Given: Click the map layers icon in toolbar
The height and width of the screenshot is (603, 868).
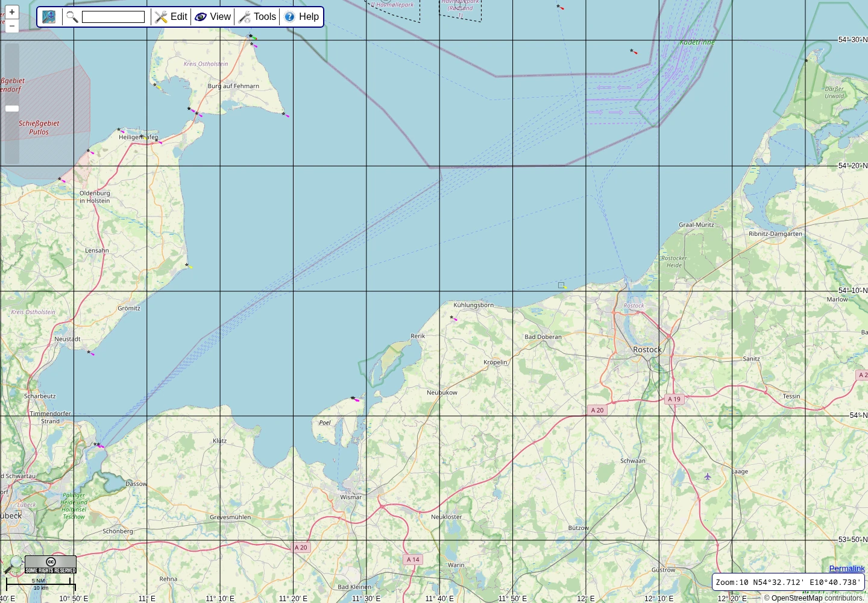Looking at the screenshot, I should [49, 17].
